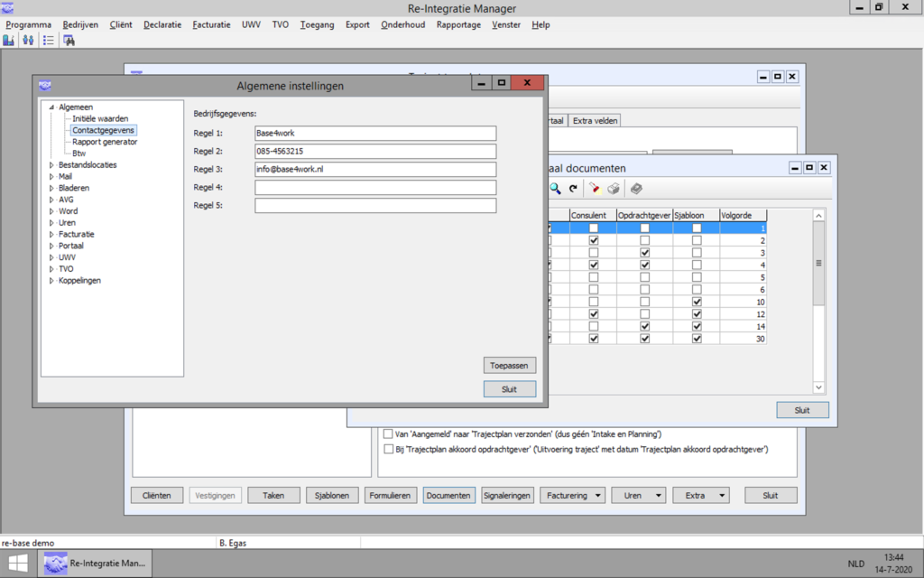Click the Re-Integratie Manager title bar app icon
The image size is (924, 578).
7,8
